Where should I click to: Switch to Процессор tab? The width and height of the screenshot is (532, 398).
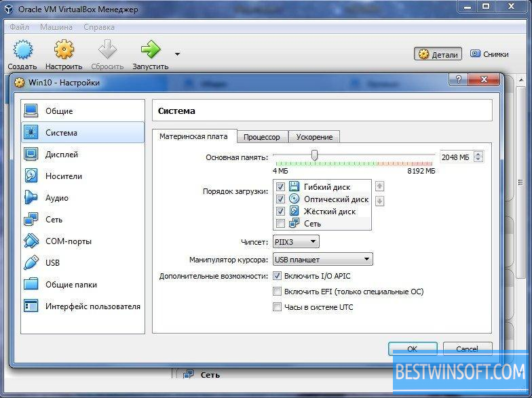click(x=262, y=137)
